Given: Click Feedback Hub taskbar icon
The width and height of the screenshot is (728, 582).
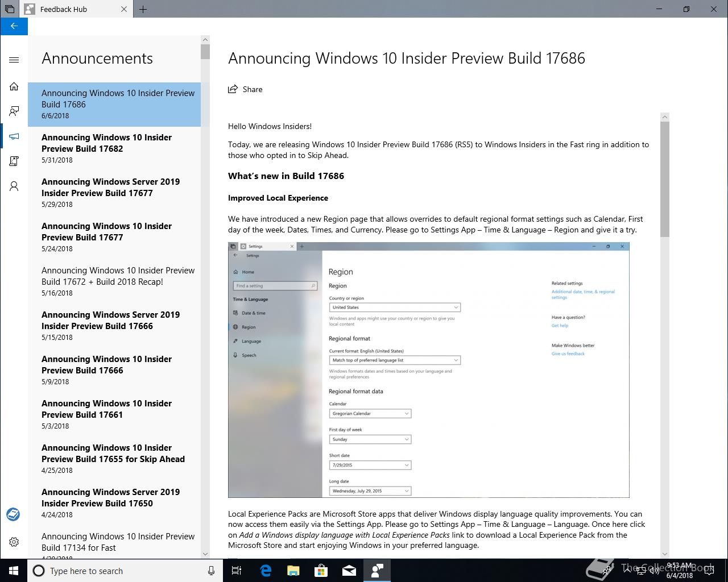Looking at the screenshot, I should click(x=377, y=571).
